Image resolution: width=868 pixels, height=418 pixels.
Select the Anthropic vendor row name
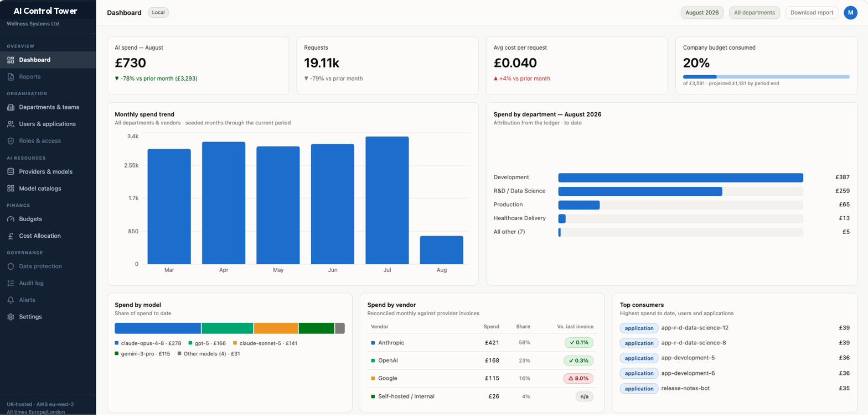pos(391,343)
